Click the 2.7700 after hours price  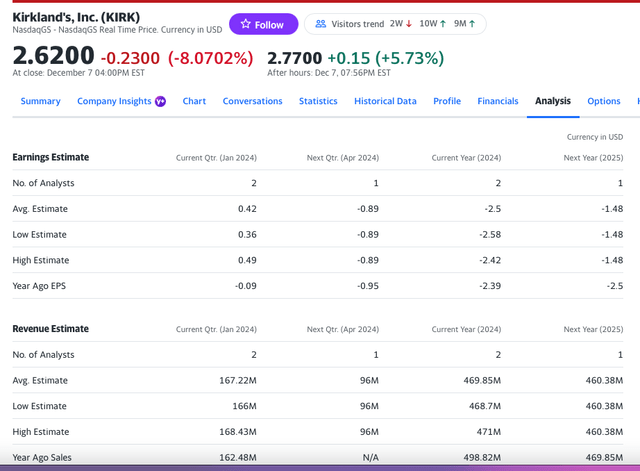pos(294,58)
